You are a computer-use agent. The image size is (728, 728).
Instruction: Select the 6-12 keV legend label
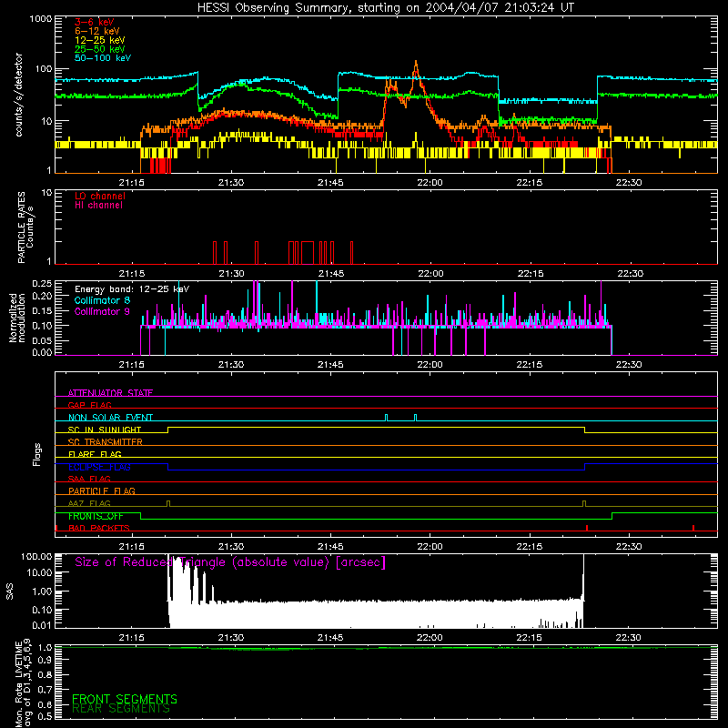tap(97, 31)
